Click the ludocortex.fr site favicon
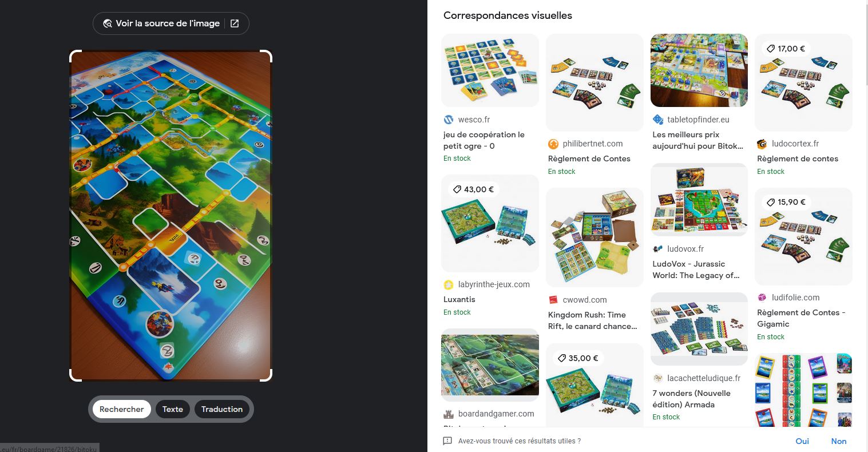The image size is (868, 452). click(x=762, y=144)
